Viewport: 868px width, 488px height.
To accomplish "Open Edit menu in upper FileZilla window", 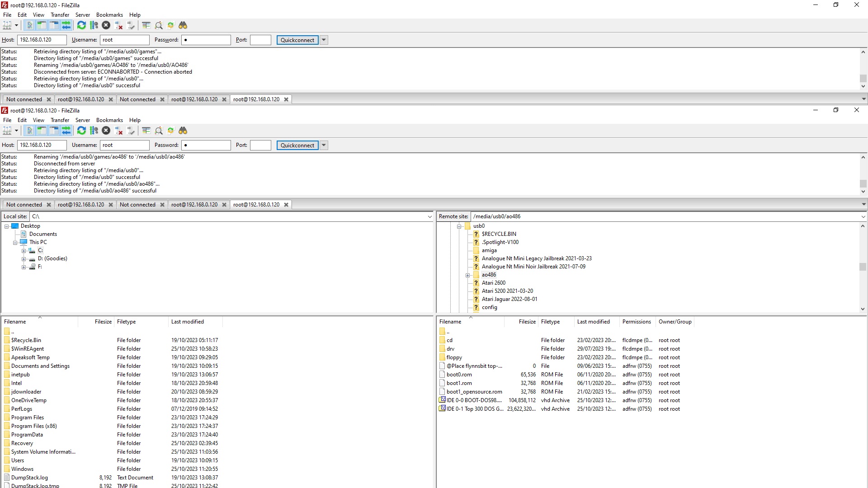I will 22,15.
